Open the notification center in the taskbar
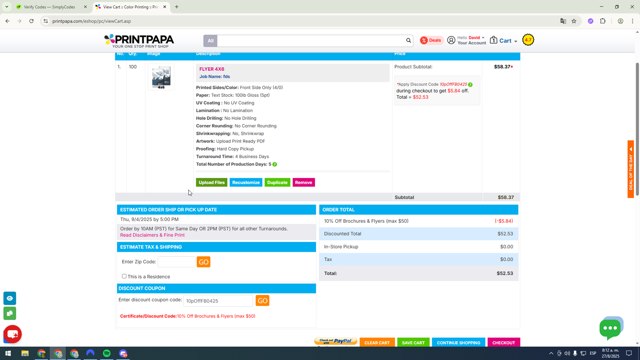Screen dimensions: 640x360 pyautogui.click(x=629, y=353)
